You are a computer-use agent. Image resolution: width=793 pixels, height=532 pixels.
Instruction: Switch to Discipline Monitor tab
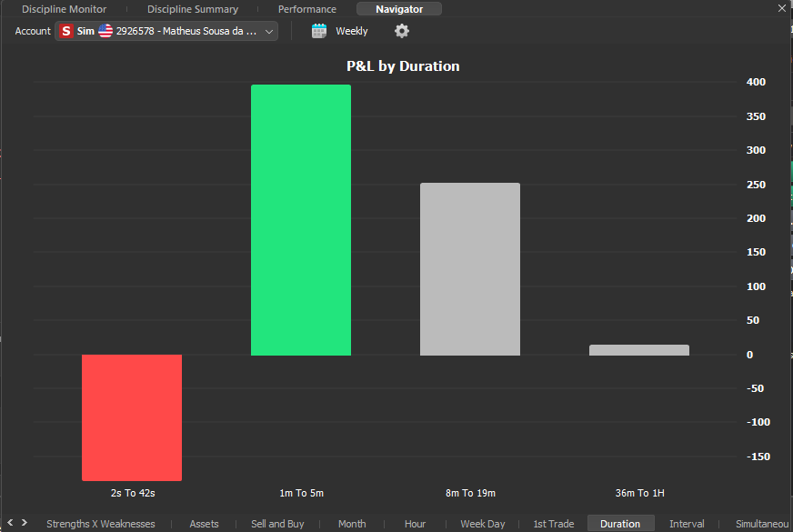click(65, 9)
